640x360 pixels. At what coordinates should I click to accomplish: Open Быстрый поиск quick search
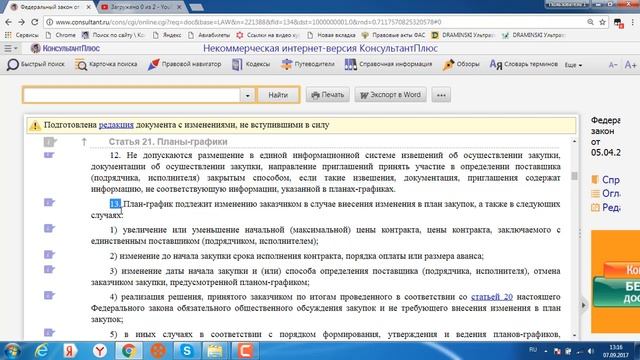pos(36,64)
